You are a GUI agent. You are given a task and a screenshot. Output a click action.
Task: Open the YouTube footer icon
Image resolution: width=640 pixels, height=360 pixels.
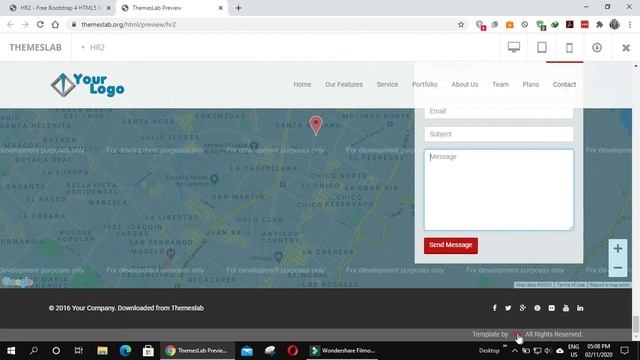[566, 308]
